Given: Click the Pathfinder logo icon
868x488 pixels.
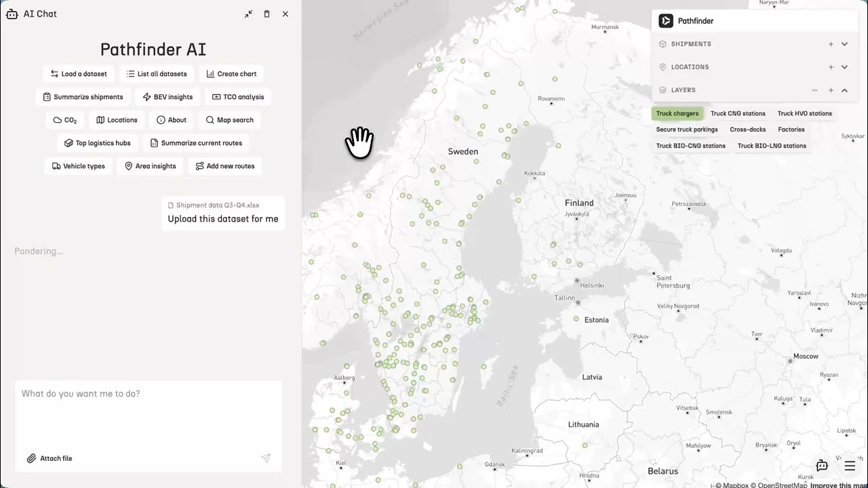Looking at the screenshot, I should (666, 21).
